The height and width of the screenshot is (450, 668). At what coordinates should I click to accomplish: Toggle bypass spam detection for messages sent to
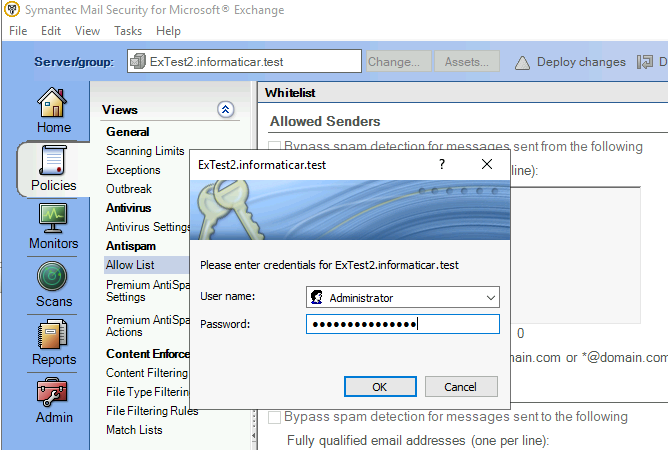tap(274, 418)
